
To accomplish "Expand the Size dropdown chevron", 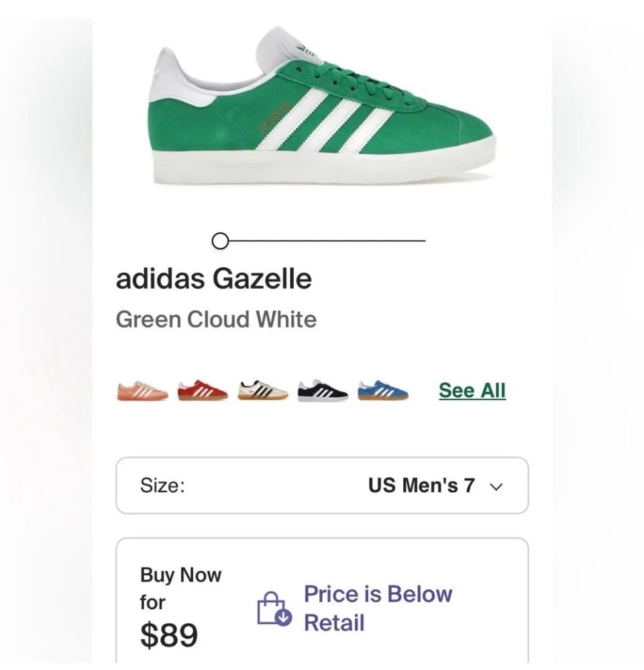I will 496,487.
